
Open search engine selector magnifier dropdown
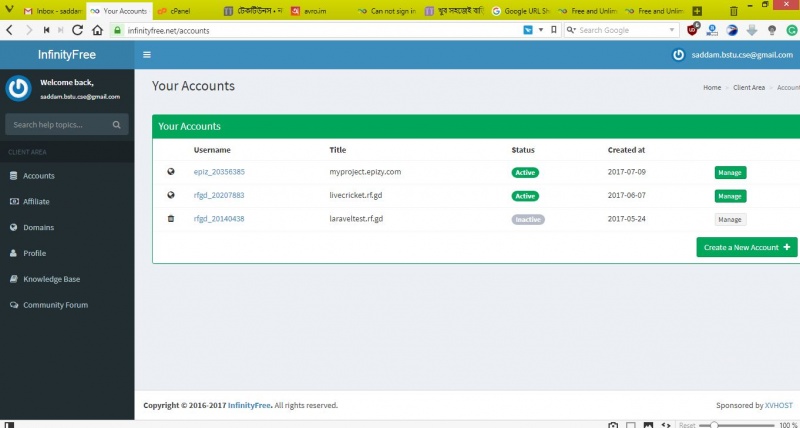pyautogui.click(x=571, y=30)
